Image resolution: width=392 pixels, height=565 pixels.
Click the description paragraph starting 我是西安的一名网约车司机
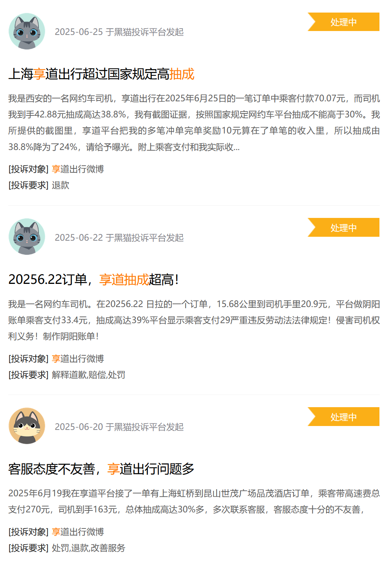[194, 123]
